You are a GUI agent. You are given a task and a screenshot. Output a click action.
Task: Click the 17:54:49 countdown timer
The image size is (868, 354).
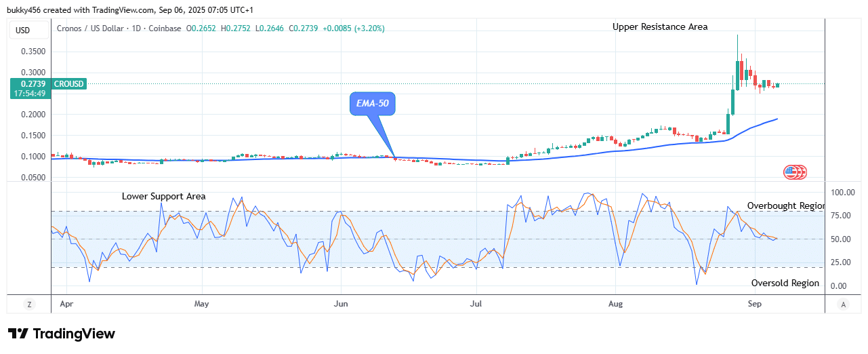click(x=29, y=94)
